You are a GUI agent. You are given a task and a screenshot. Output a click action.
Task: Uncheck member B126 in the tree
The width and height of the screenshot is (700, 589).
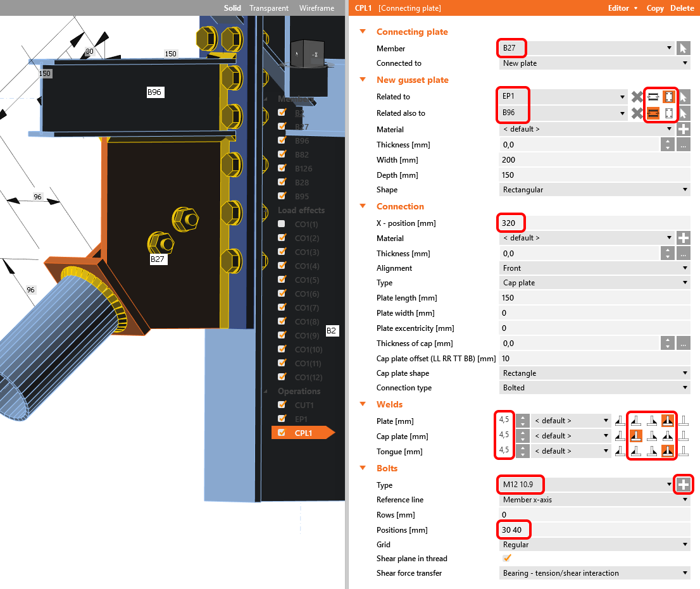click(282, 168)
